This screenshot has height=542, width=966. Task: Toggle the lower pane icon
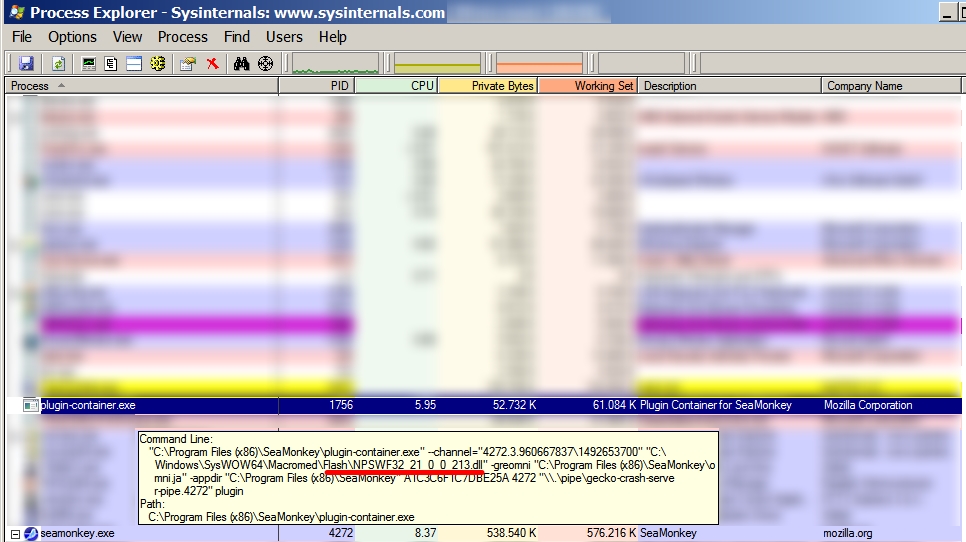(x=134, y=63)
